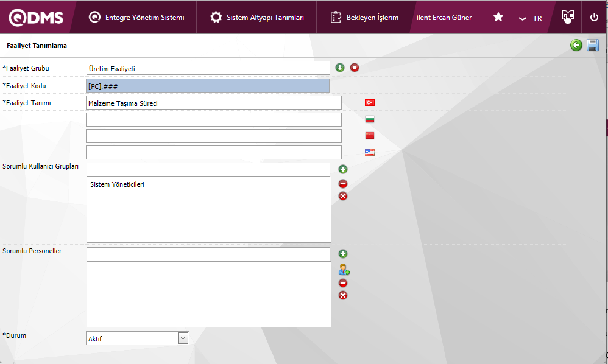Click the Turkish flag icon

(370, 103)
